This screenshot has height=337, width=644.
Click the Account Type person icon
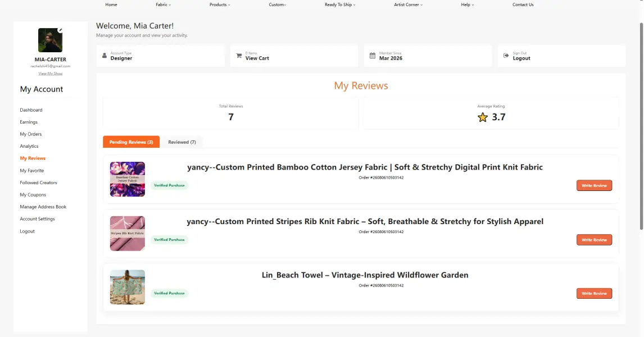105,56
